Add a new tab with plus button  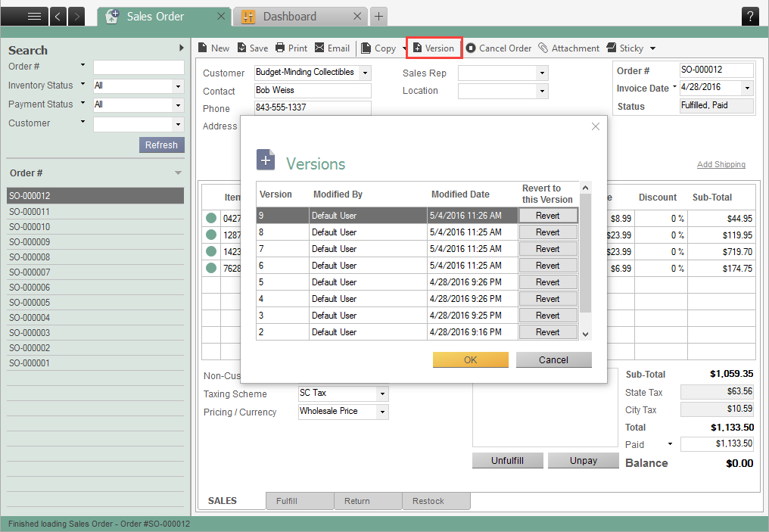(378, 17)
